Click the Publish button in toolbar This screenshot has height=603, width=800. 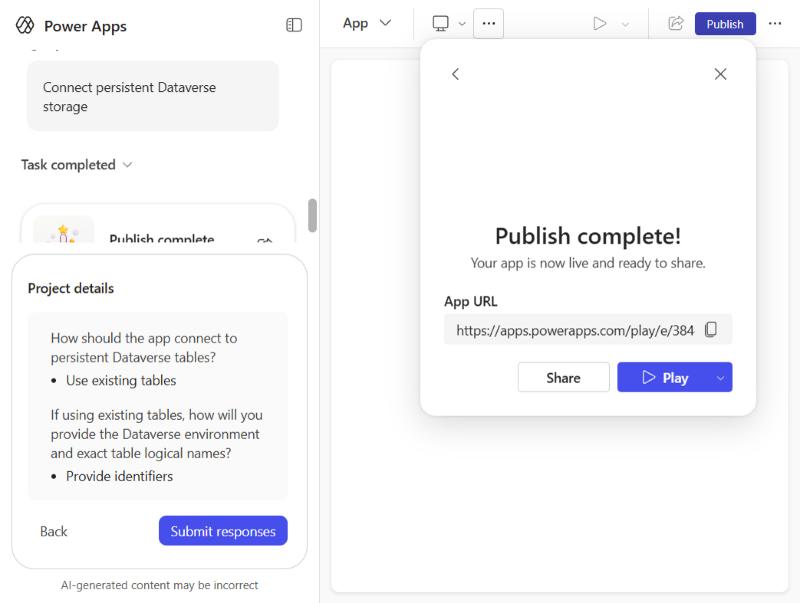tap(725, 24)
